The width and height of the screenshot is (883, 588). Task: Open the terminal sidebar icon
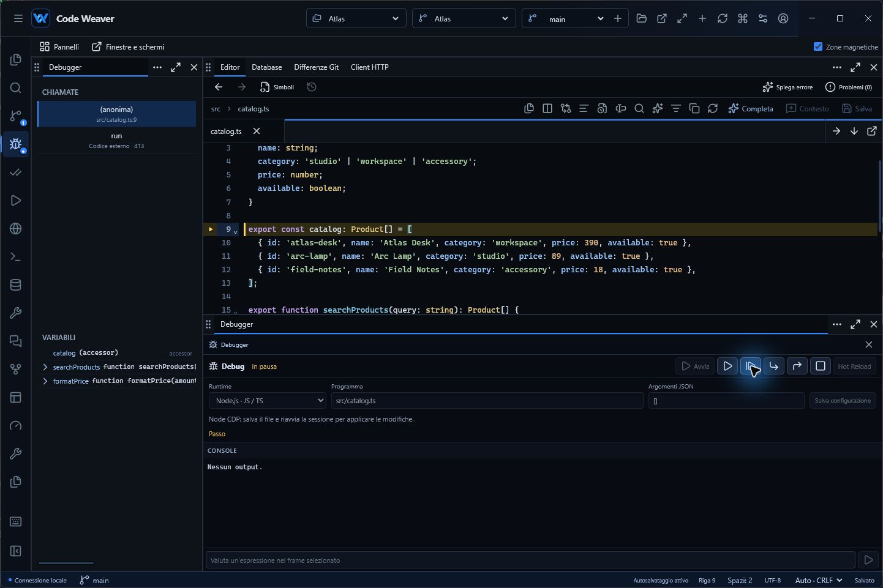(16, 257)
